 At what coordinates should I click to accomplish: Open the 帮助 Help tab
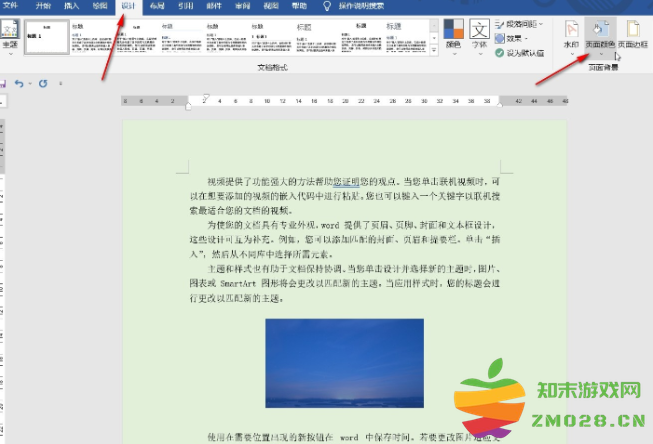point(299,6)
